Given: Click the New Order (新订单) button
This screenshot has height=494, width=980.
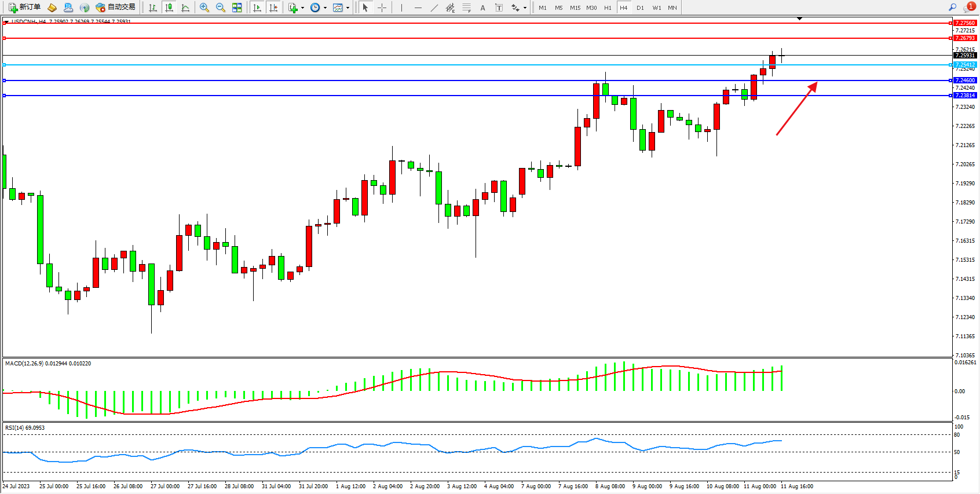Looking at the screenshot, I should pos(24,8).
